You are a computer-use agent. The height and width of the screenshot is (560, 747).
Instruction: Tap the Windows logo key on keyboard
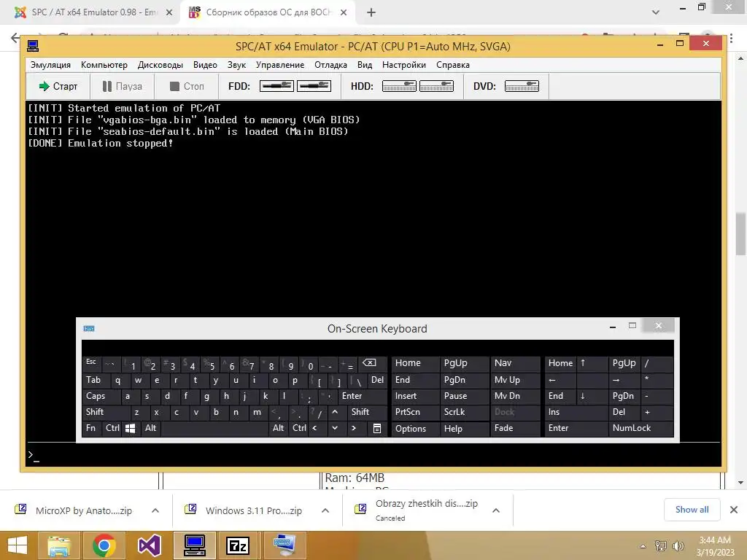click(130, 428)
